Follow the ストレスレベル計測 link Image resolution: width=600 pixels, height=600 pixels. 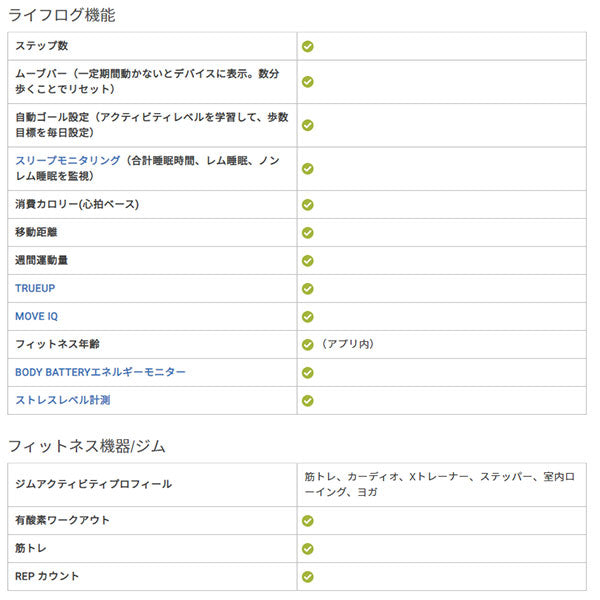point(62,400)
